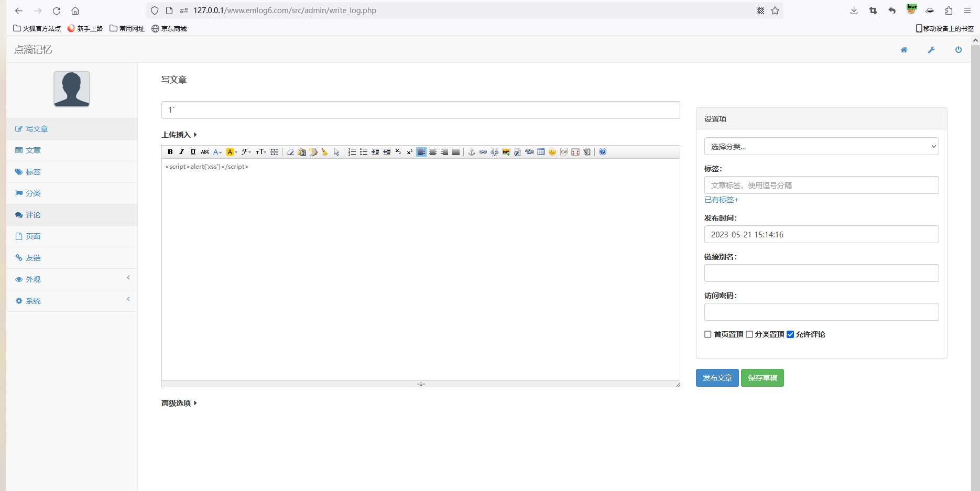Screen dimensions: 980x491
Task: Click the paste as plain text icon
Action: click(x=302, y=152)
